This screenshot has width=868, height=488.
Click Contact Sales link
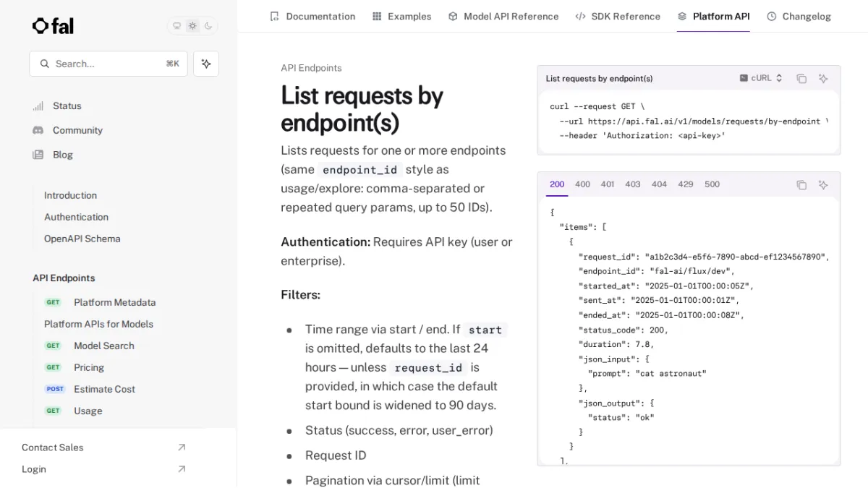click(52, 448)
